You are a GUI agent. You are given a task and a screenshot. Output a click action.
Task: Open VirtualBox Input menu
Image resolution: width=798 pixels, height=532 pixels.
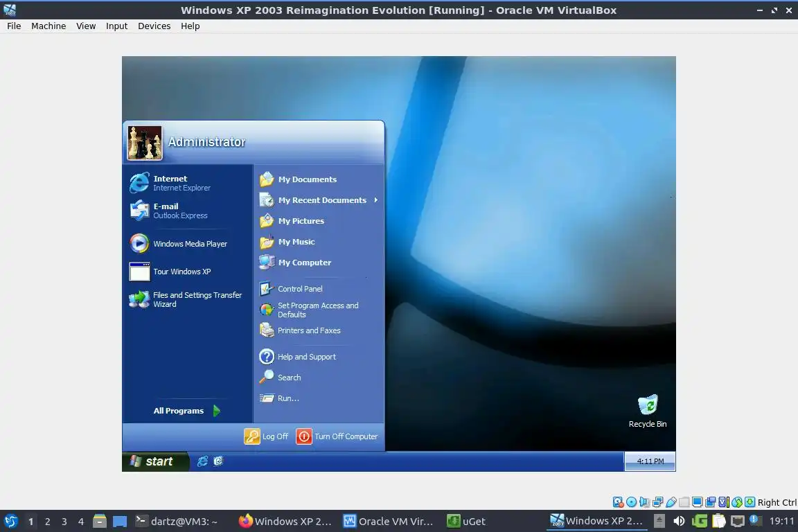(116, 26)
